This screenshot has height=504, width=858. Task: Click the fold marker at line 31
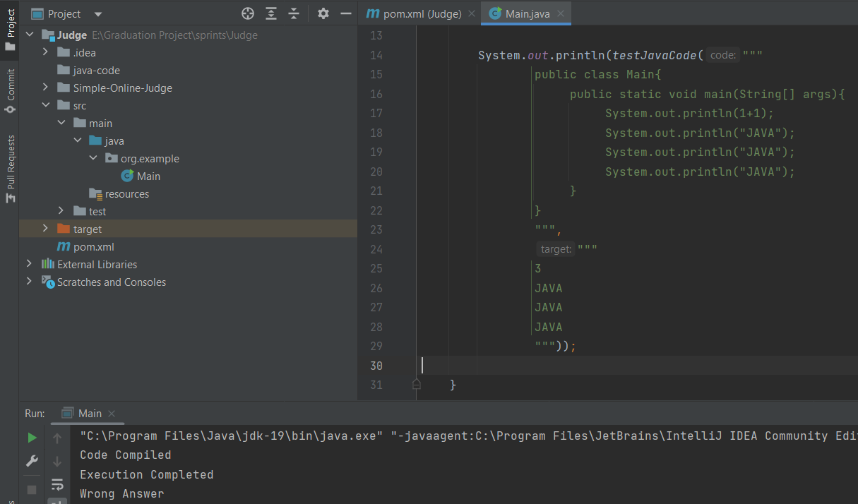click(416, 384)
